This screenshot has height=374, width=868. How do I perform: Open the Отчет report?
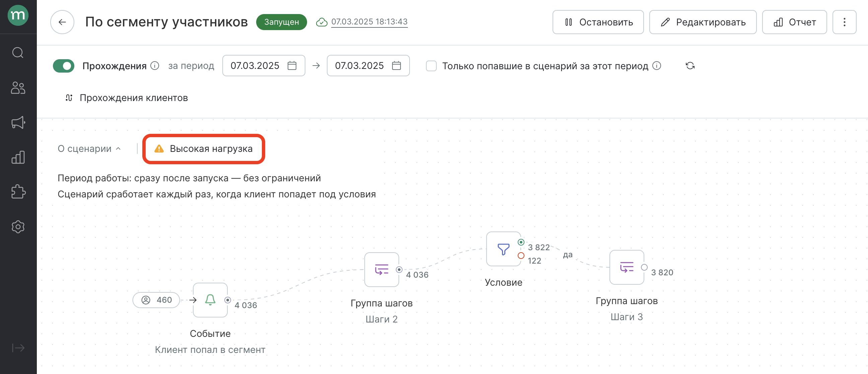pos(795,22)
